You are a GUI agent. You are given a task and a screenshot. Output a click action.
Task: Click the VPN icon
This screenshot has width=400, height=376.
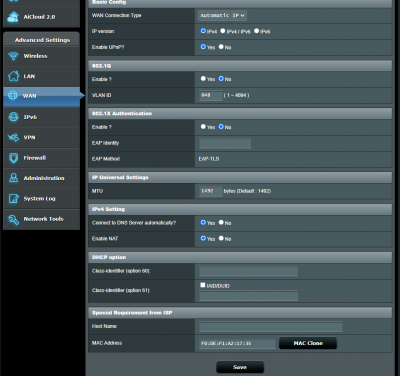[x=13, y=137]
